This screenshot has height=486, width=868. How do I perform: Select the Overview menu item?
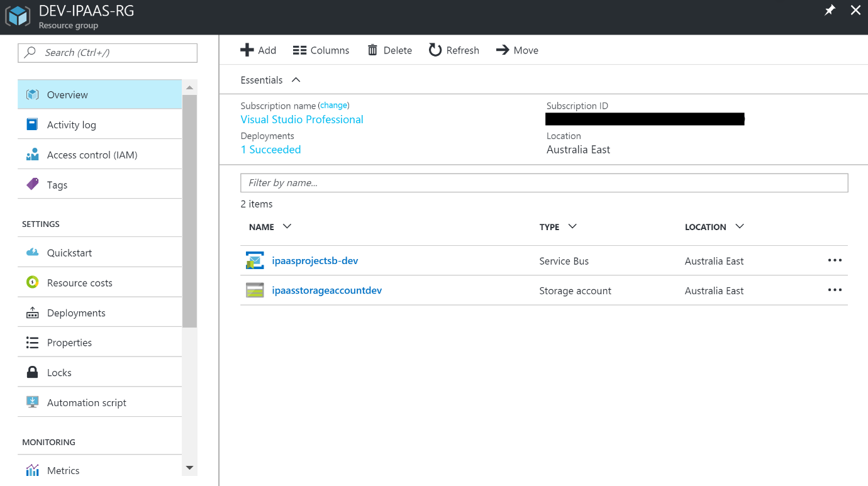(x=99, y=95)
